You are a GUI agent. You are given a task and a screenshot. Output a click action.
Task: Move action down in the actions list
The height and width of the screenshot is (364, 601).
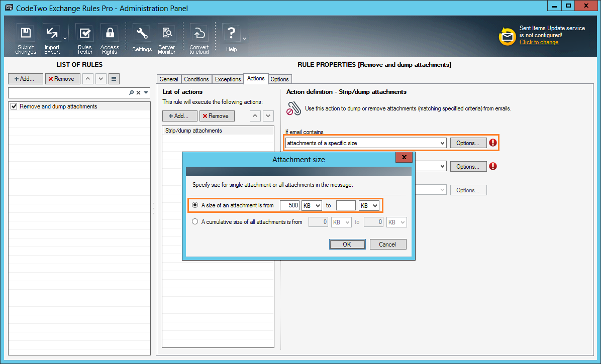pos(268,116)
